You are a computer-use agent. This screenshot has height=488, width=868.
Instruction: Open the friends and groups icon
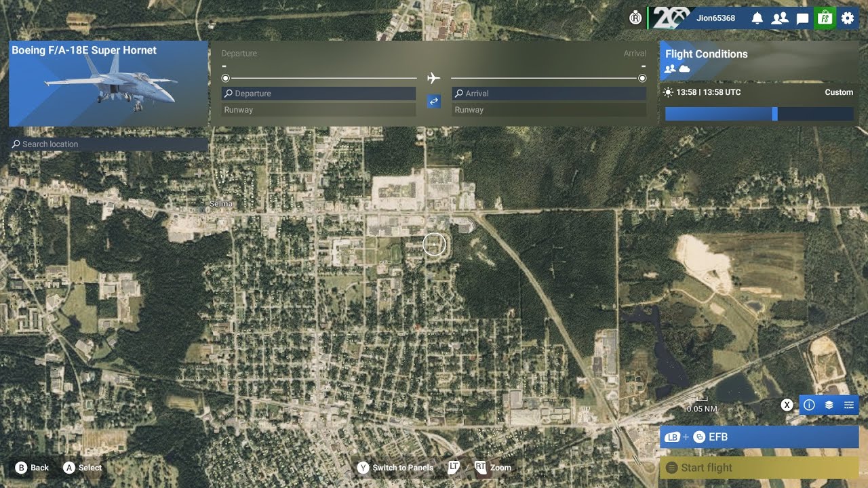[x=780, y=18]
